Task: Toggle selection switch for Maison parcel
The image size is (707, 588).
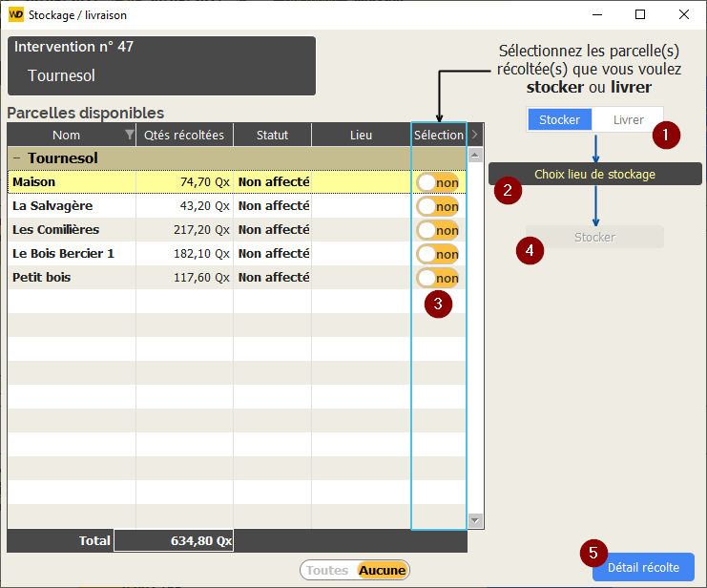Action: (x=438, y=182)
